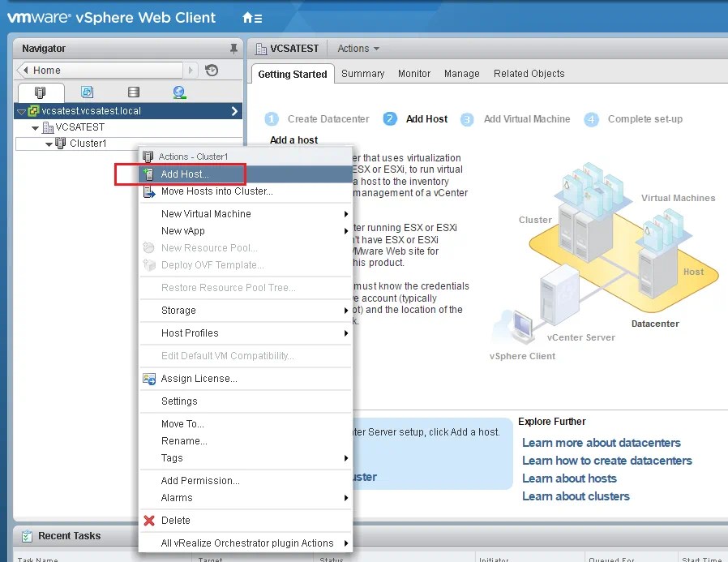Click the Home icon in the top bar
Screen dimensions: 728x562
(x=248, y=16)
